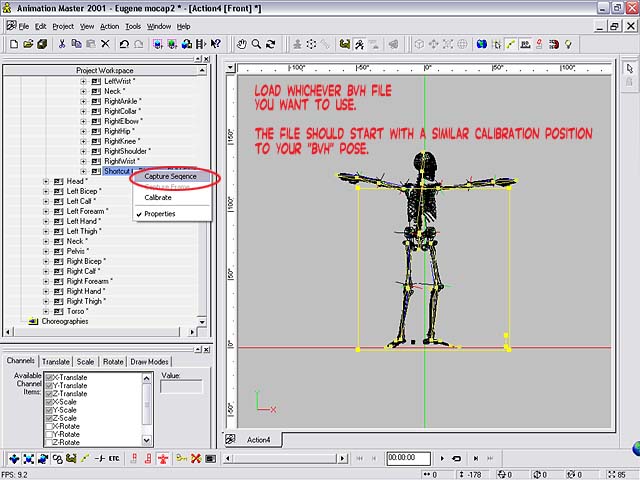
Task: Click the frame time input field
Action: click(x=408, y=459)
